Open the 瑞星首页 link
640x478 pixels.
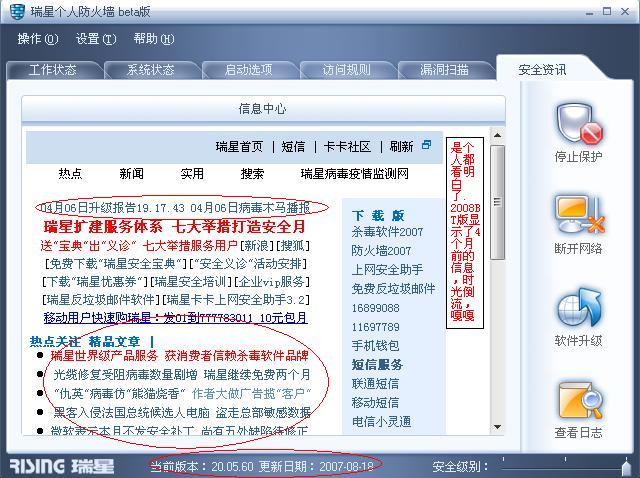click(240, 147)
